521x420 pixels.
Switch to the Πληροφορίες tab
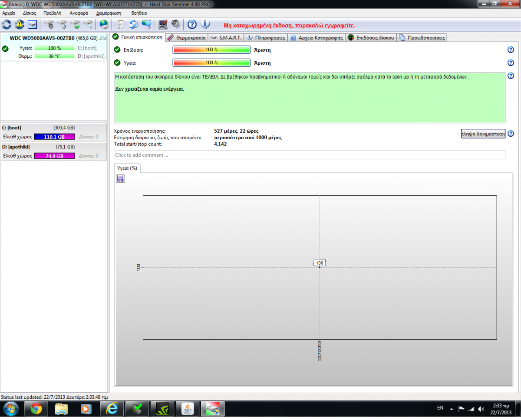pyautogui.click(x=266, y=38)
